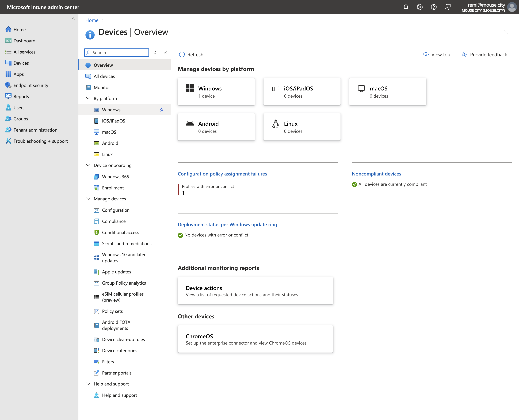The height and width of the screenshot is (420, 519).
Task: Open Conditional access
Action: click(125, 232)
